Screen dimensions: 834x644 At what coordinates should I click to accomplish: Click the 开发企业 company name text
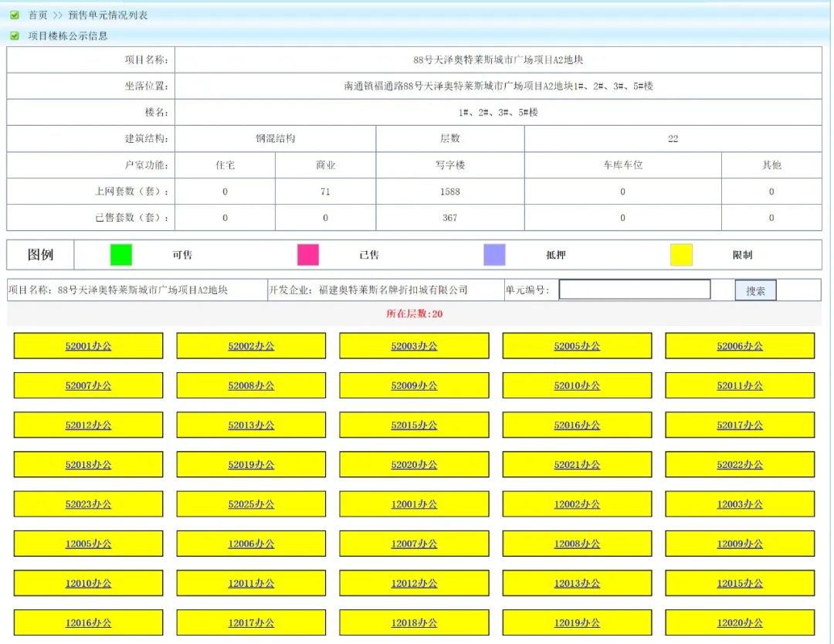[x=394, y=290]
